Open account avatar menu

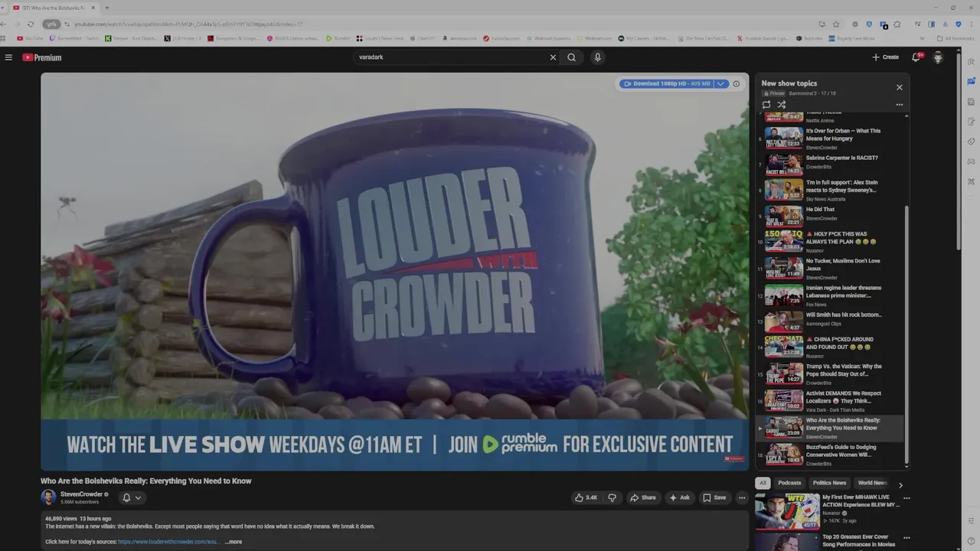[x=938, y=57]
